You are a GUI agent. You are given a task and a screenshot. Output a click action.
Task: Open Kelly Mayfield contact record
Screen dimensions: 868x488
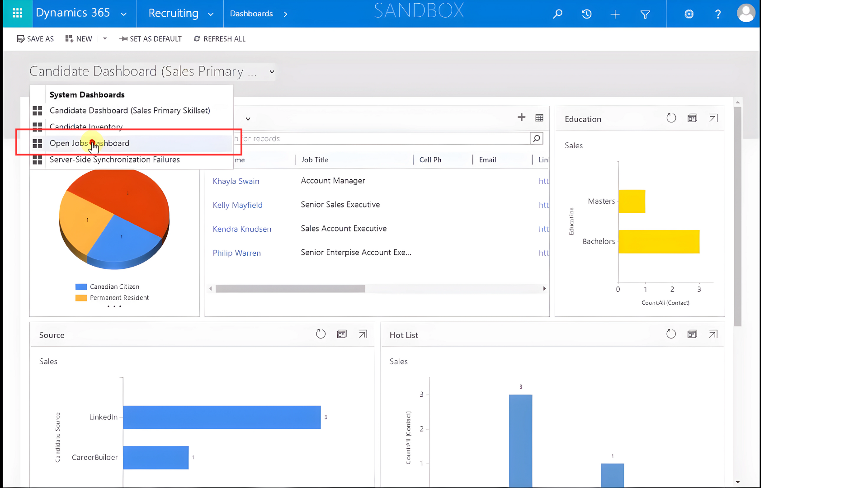tap(237, 205)
